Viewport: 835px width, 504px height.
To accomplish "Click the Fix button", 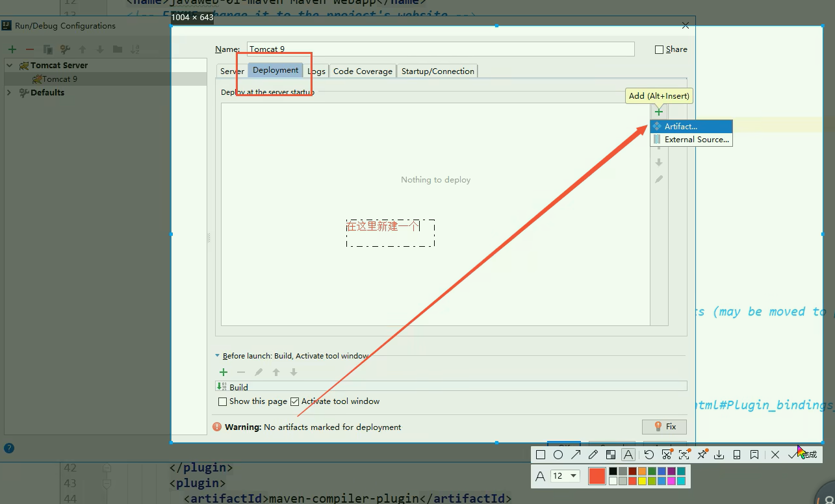I will tap(664, 427).
